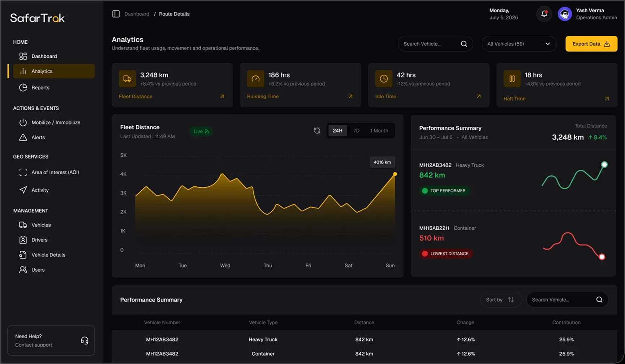
Task: Switch the chart to 1 Month
Action: coord(379,130)
